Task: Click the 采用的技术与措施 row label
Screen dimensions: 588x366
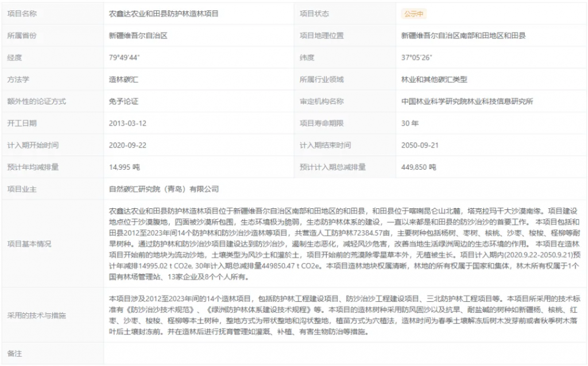Action: coord(36,316)
